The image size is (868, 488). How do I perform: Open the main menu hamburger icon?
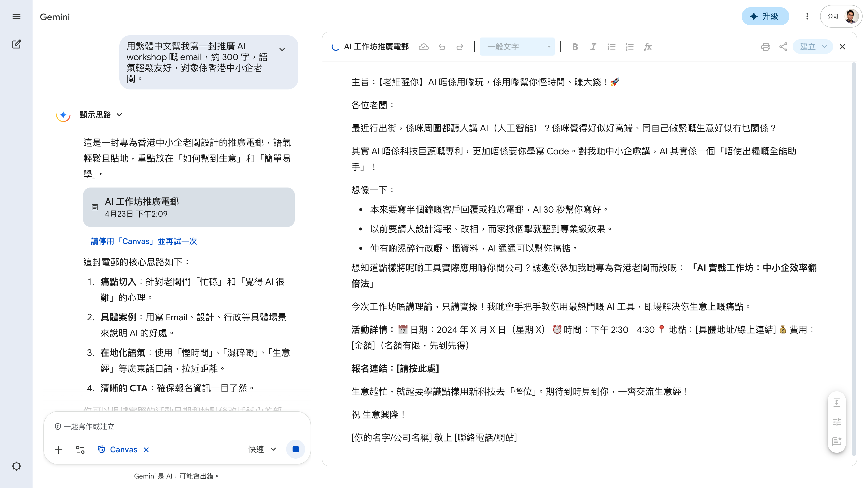point(16,16)
